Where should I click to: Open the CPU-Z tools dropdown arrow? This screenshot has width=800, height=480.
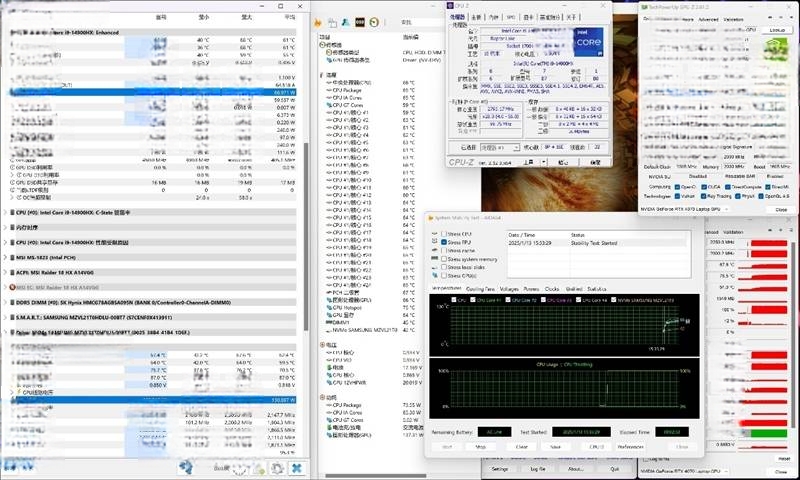point(544,162)
